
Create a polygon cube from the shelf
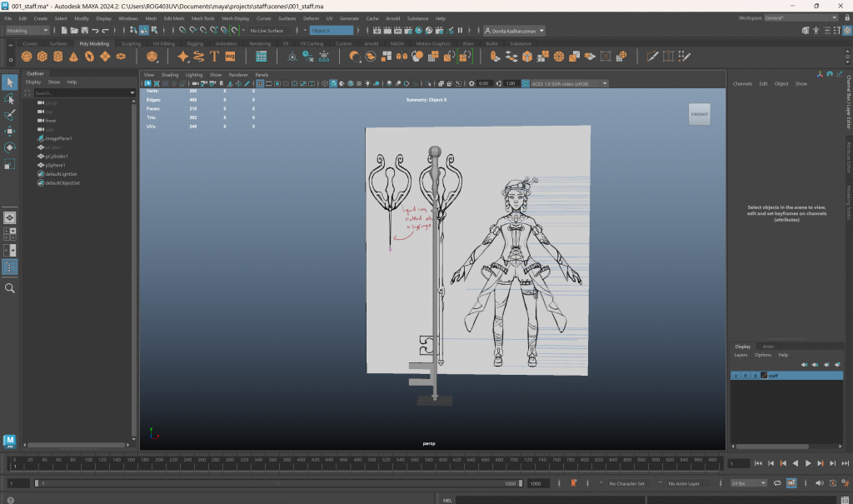pos(42,56)
